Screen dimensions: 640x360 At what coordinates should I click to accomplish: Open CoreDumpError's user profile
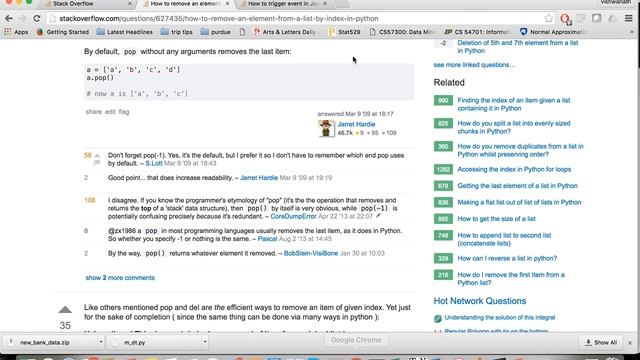[x=293, y=216]
